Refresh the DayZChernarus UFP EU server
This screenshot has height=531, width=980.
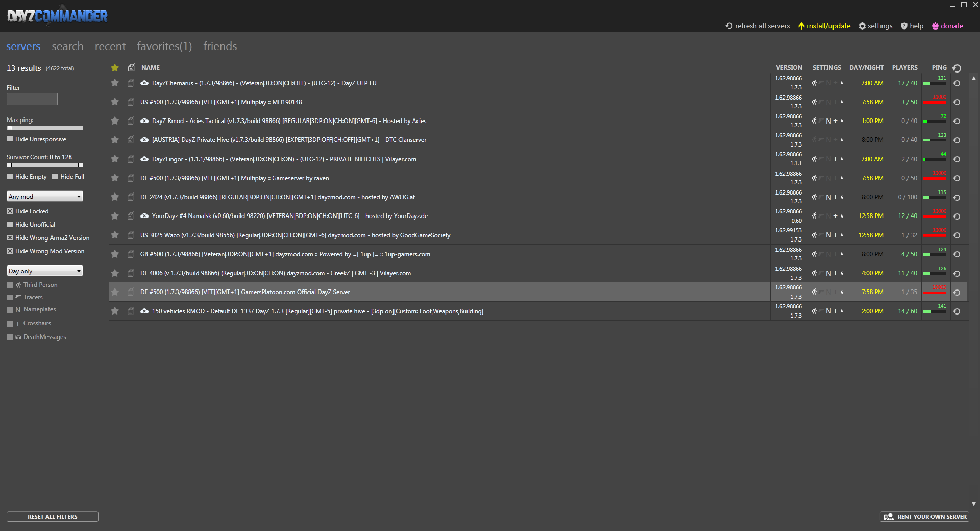coord(957,83)
